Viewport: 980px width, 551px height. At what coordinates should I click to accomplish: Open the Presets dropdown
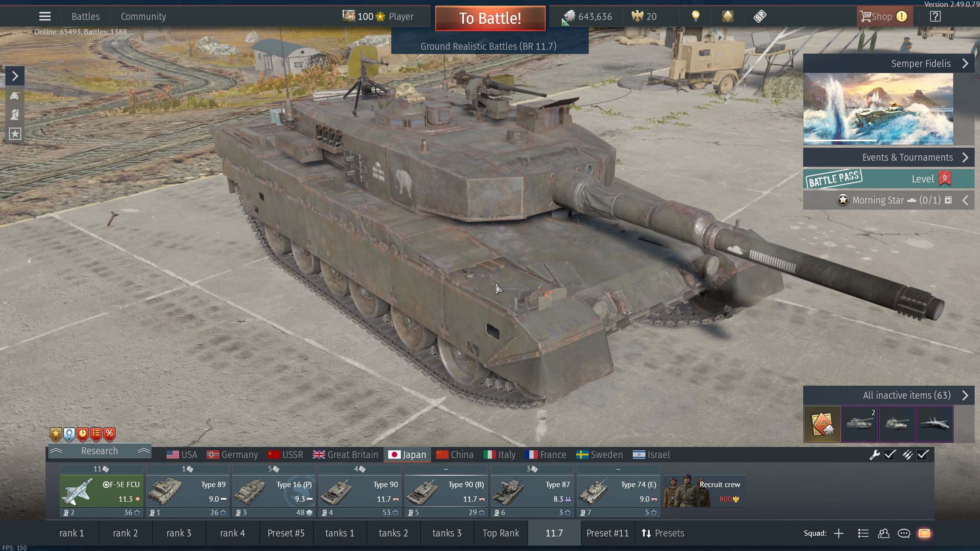(x=663, y=533)
